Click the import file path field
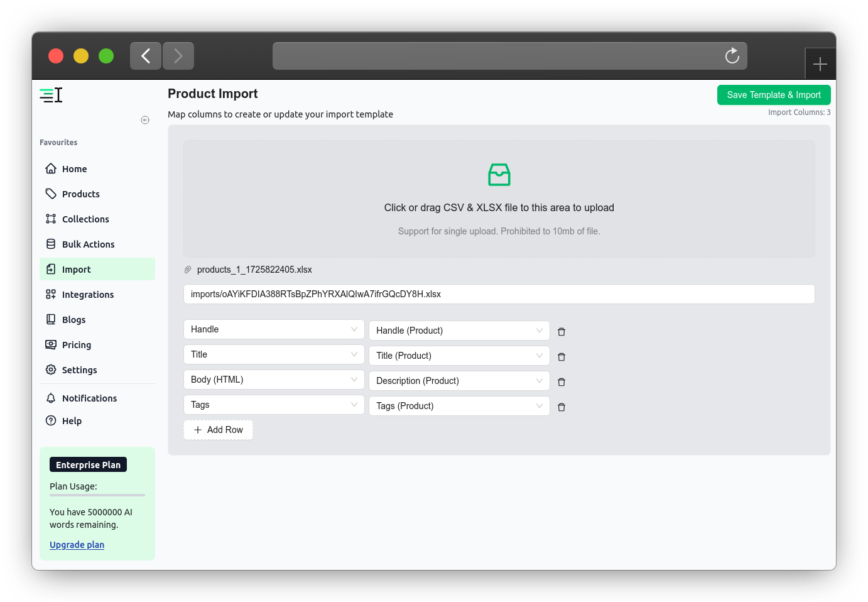The image size is (868, 602). pos(499,294)
